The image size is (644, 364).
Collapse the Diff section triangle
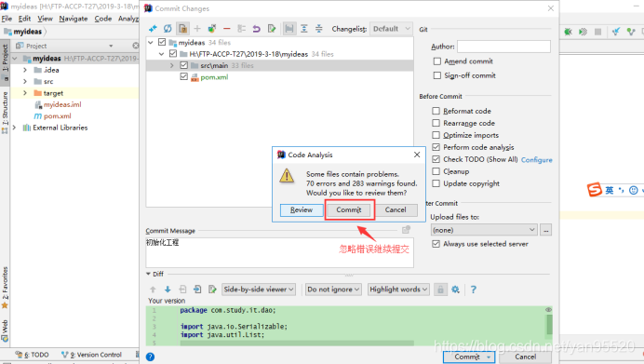tap(148, 274)
